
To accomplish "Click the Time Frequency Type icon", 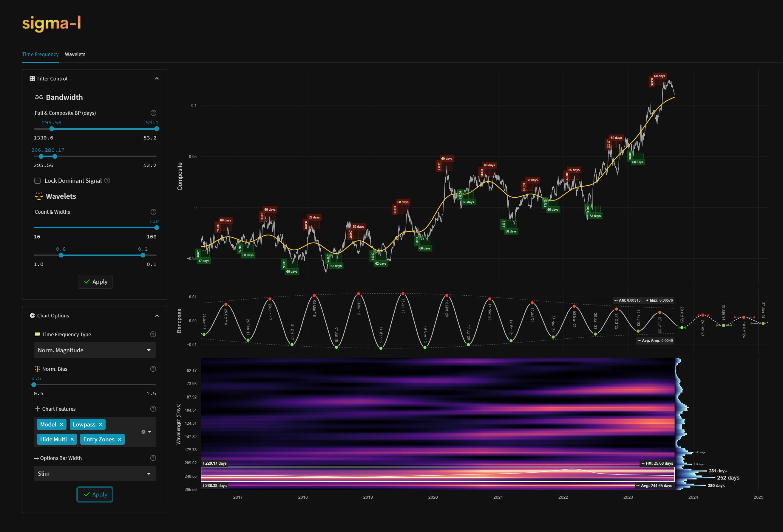I will tap(37, 334).
